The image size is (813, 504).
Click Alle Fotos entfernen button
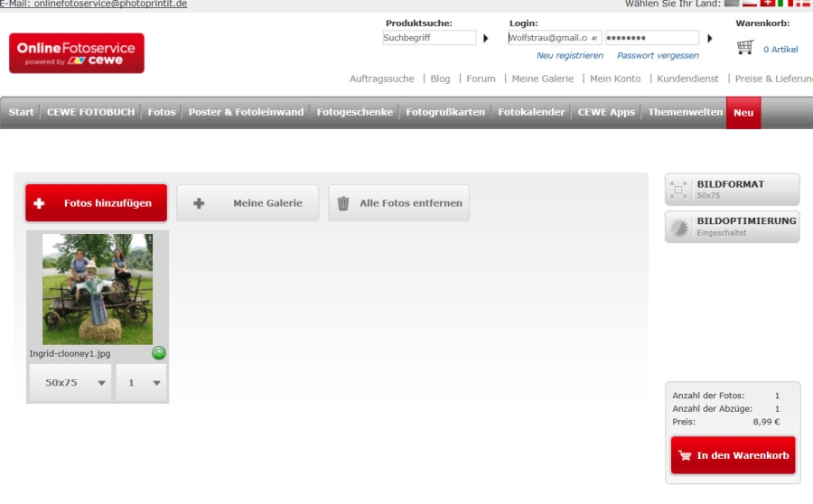point(398,202)
